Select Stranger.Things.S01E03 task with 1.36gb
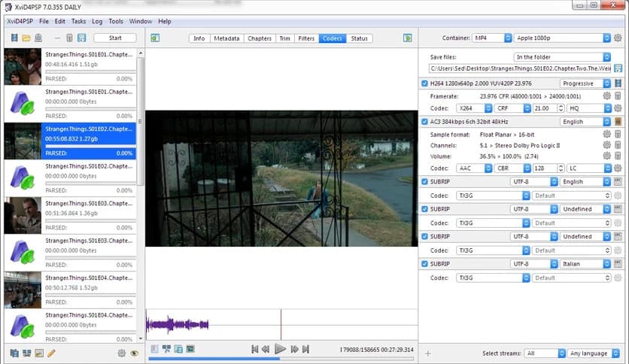The height and width of the screenshot is (364, 629). 71,215
